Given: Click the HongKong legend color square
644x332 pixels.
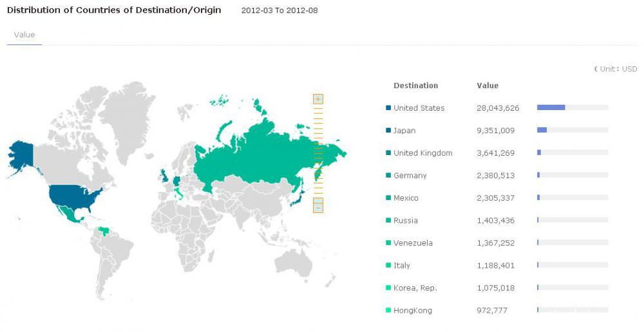Looking at the screenshot, I should tap(388, 310).
